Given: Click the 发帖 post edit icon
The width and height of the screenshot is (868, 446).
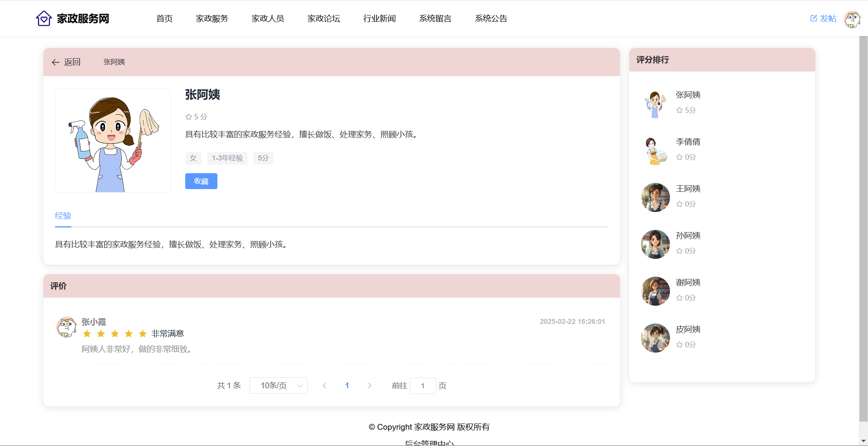Looking at the screenshot, I should coord(813,18).
